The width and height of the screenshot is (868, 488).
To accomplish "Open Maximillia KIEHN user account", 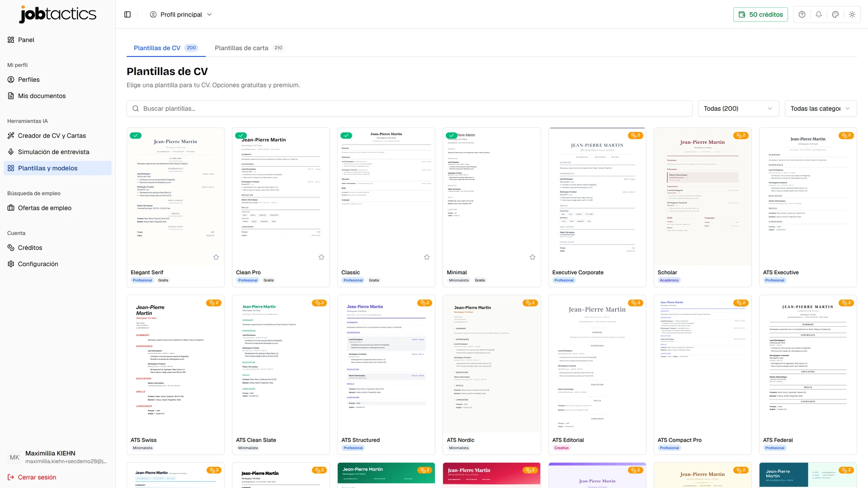I will click(x=57, y=457).
